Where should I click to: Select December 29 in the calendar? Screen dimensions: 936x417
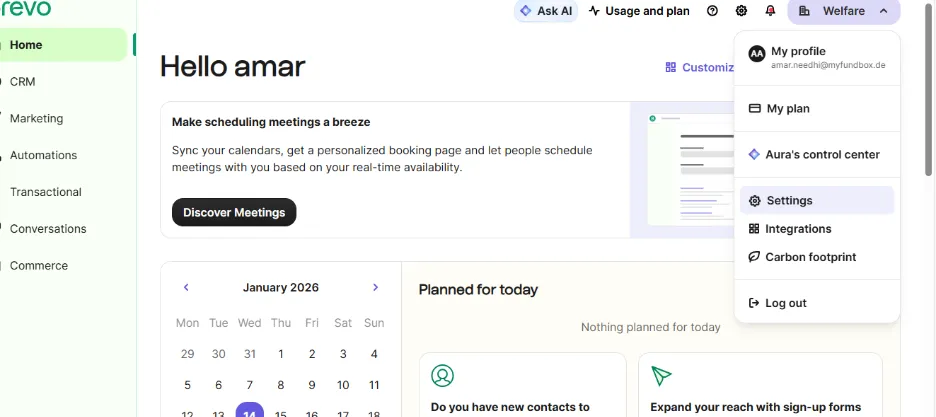tap(187, 354)
